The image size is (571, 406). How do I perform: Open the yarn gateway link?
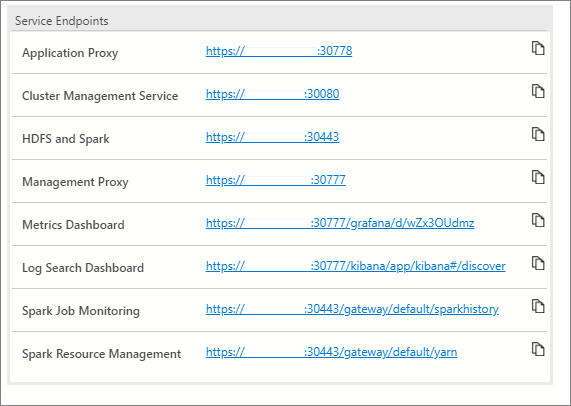tap(331, 352)
